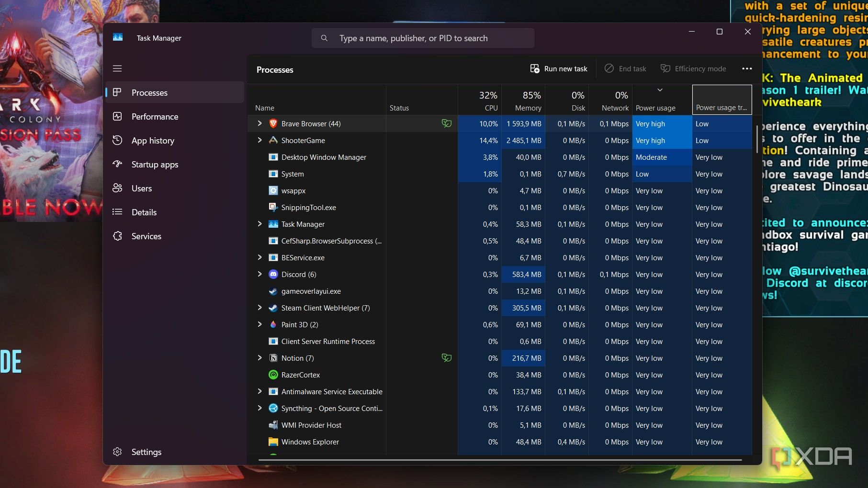Toggle Efficiency mode button

(x=693, y=68)
